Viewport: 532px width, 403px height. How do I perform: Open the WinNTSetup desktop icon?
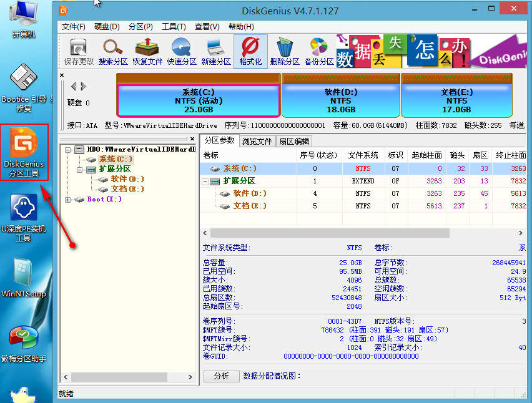(23, 278)
